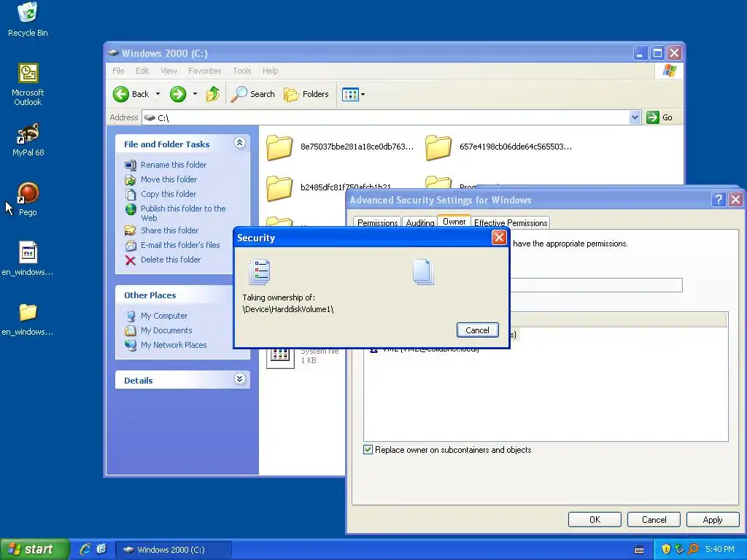The height and width of the screenshot is (560, 747).
Task: Collapse the File and Folder Tasks panel
Action: coord(239,143)
